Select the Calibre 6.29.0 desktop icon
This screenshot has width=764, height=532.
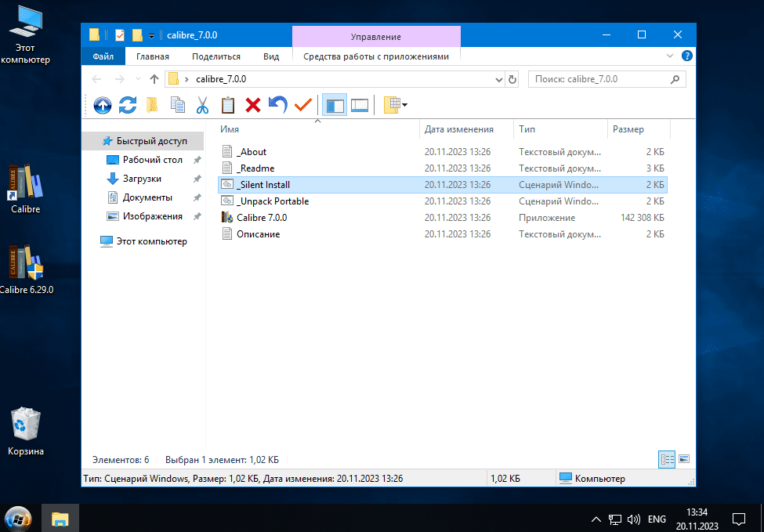pyautogui.click(x=26, y=270)
